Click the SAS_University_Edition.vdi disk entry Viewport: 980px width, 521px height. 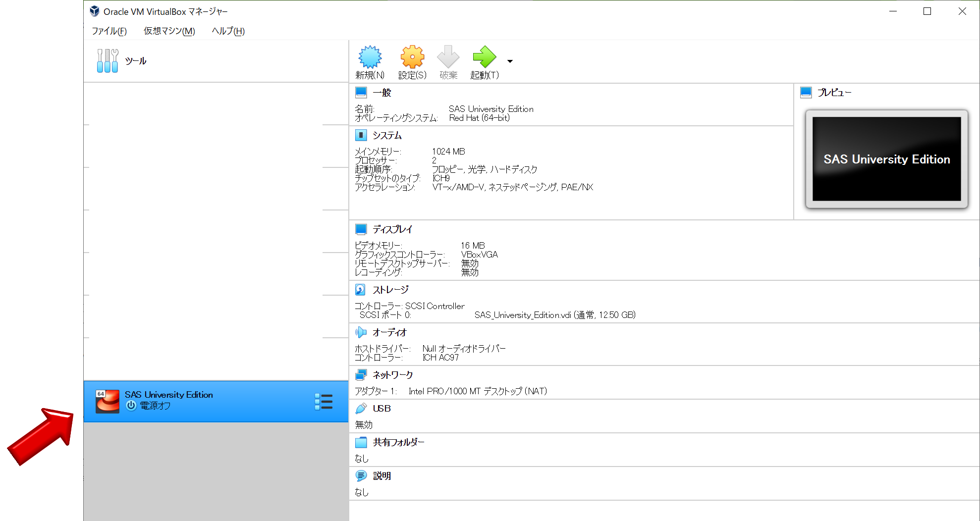(555, 315)
